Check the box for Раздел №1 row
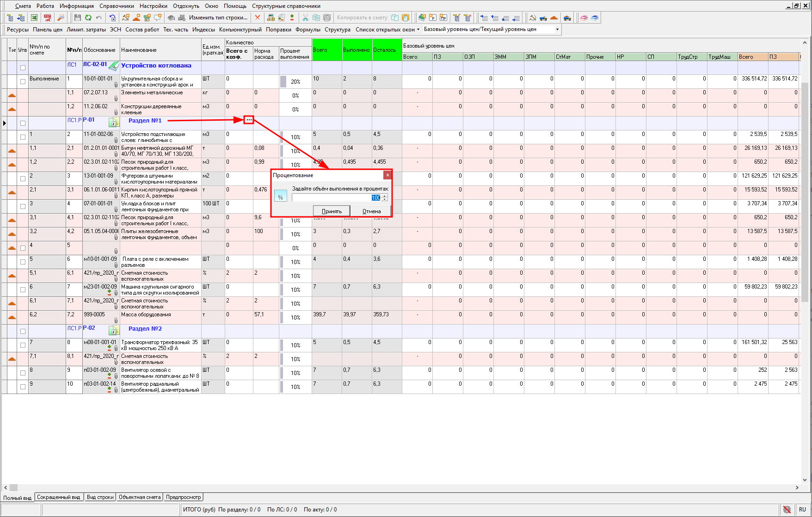 (x=23, y=123)
